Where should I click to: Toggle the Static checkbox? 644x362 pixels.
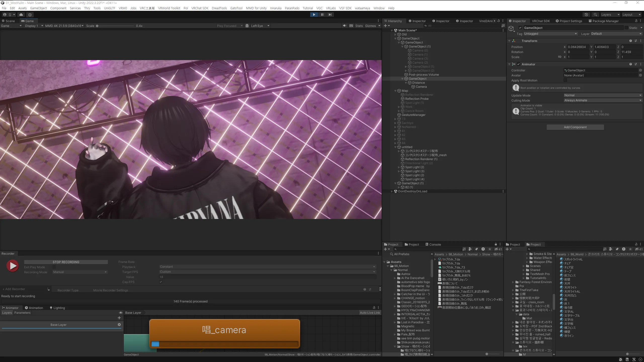(626, 28)
